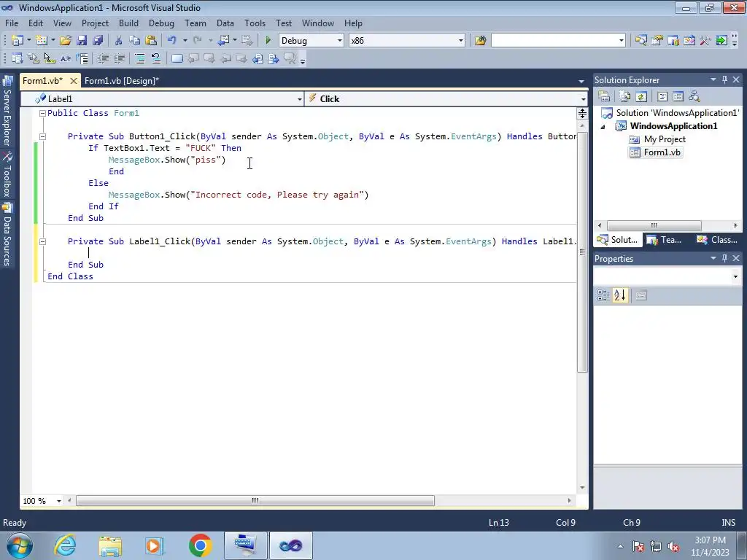Toggle Categorized view in the Properties panel
The width and height of the screenshot is (747, 560).
pyautogui.click(x=603, y=295)
